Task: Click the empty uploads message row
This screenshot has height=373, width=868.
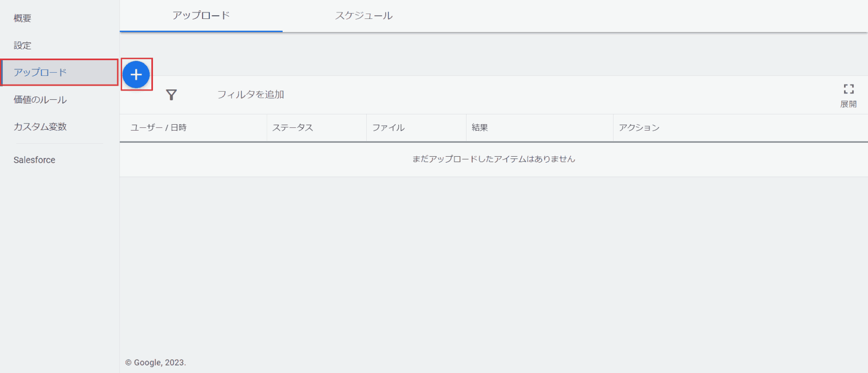Action: 493,159
